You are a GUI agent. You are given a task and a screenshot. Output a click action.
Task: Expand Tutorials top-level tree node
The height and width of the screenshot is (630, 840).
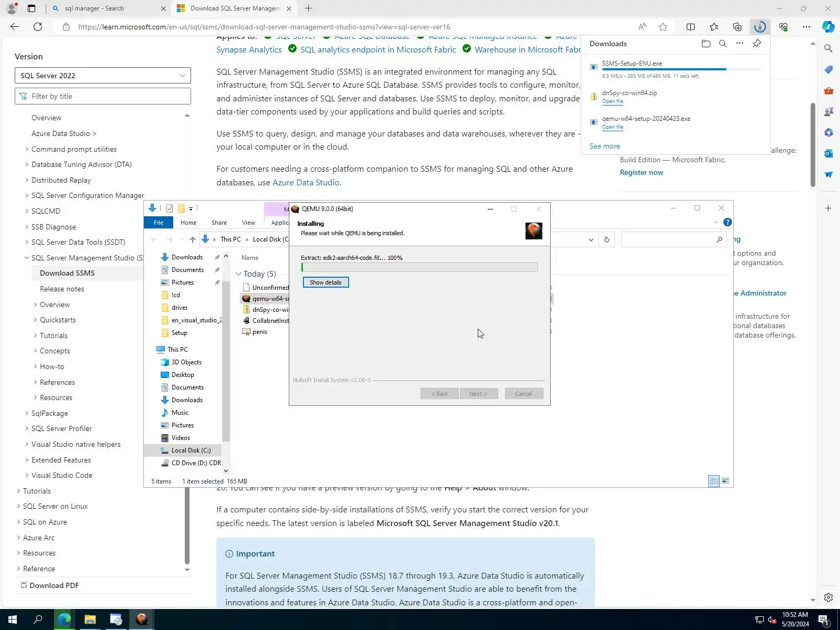click(x=18, y=491)
